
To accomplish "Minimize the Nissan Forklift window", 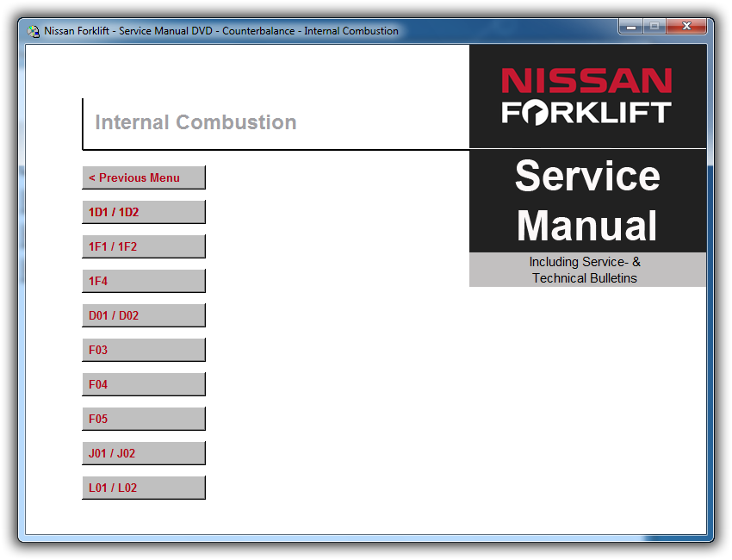I will (x=631, y=26).
